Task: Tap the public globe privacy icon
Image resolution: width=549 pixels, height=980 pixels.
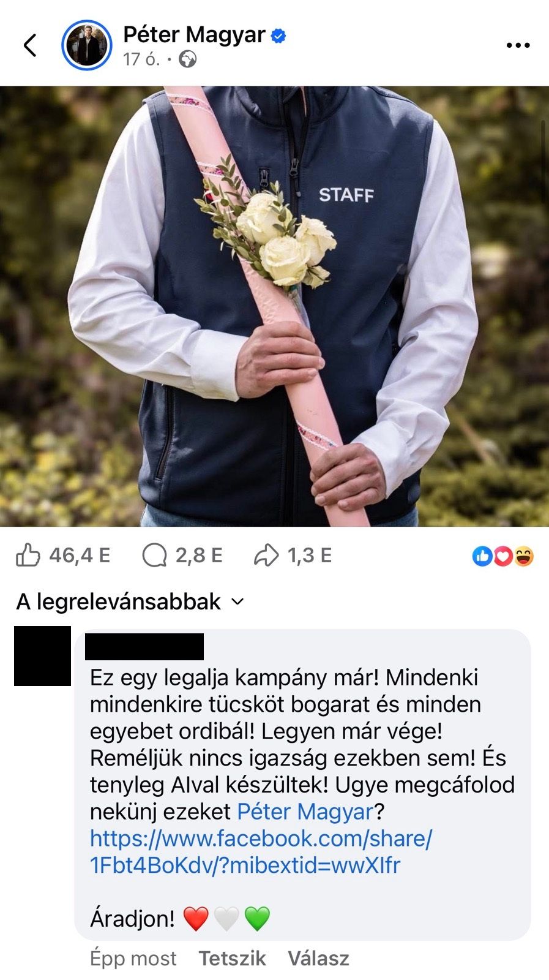Action: click(188, 59)
